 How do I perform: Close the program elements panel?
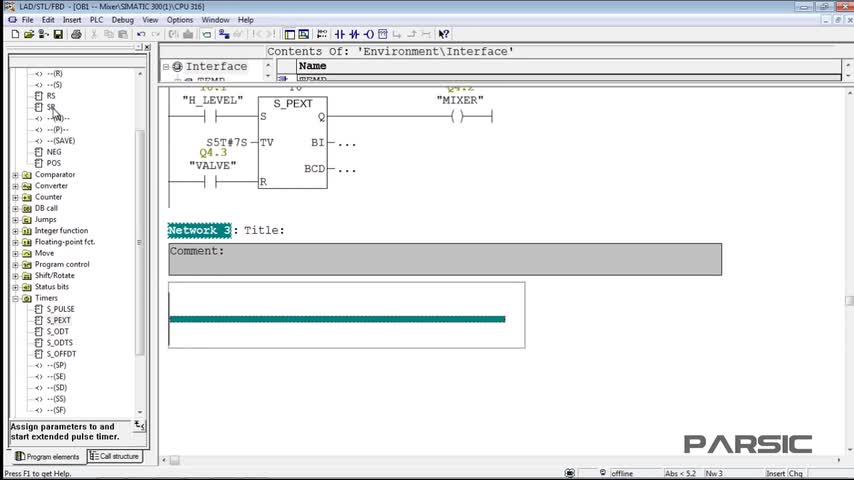tap(147, 47)
